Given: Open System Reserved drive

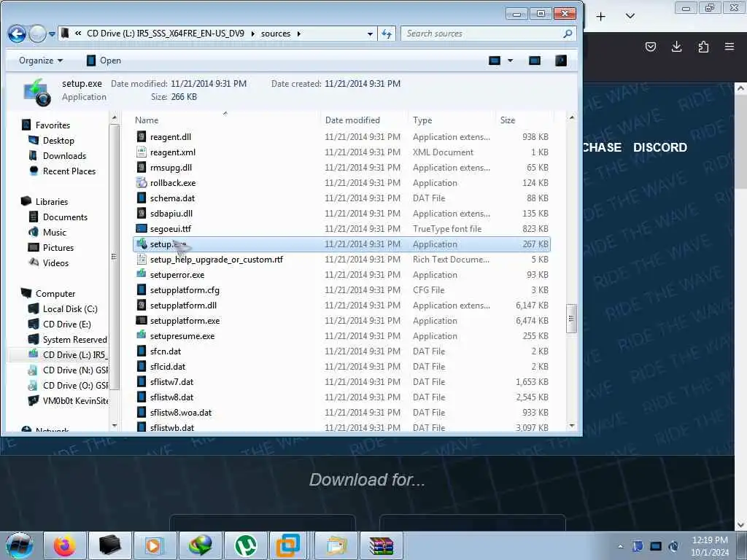Looking at the screenshot, I should point(75,340).
